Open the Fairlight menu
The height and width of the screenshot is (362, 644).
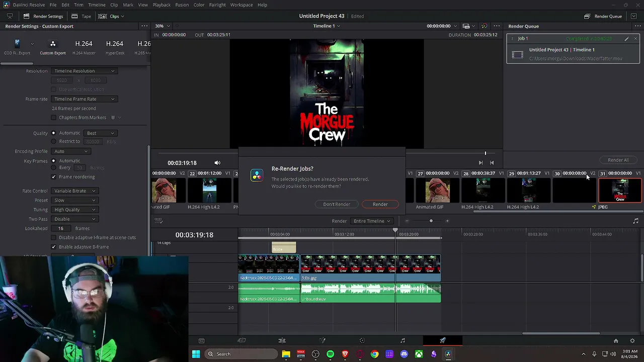(217, 5)
